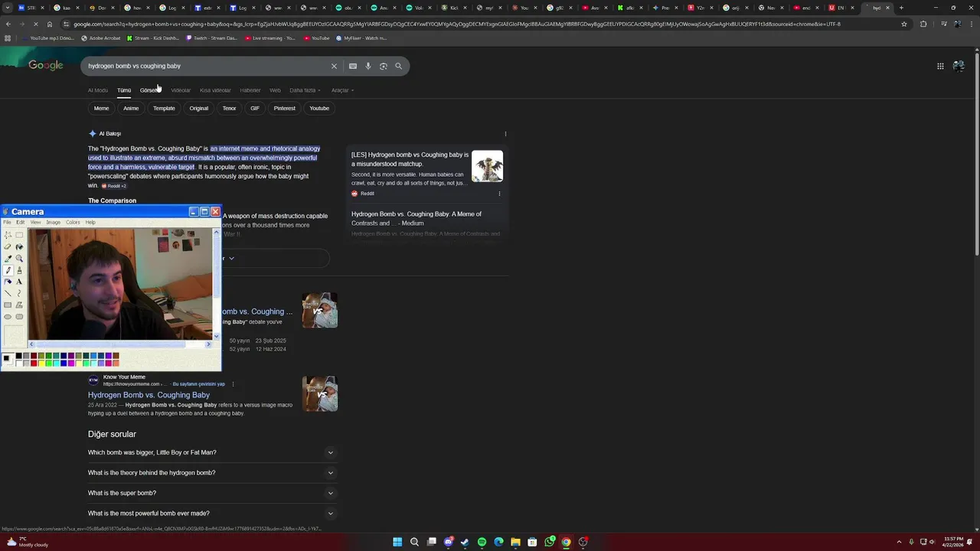Filter results by the 'Template' chip
The height and width of the screenshot is (551, 980).
pos(164,108)
